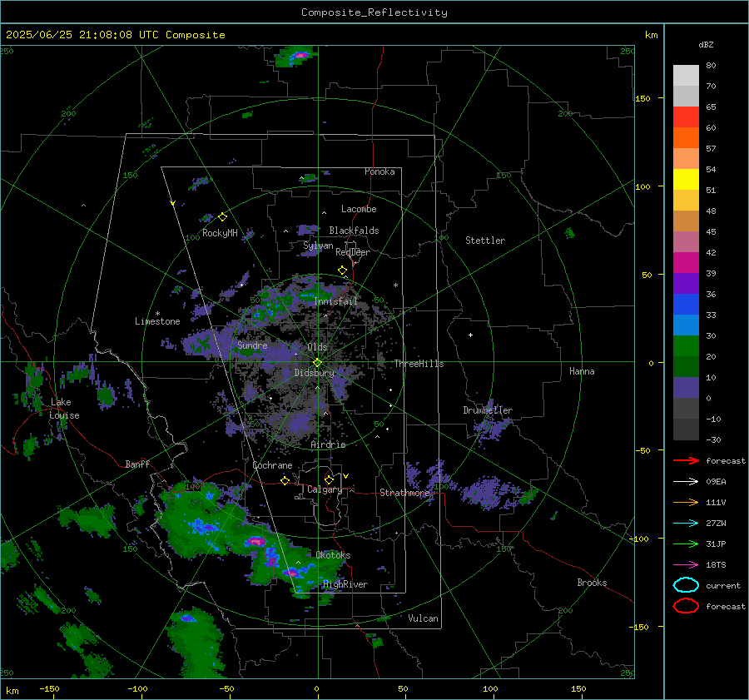
Task: Click the dBZ legend heading
Action: 706,45
